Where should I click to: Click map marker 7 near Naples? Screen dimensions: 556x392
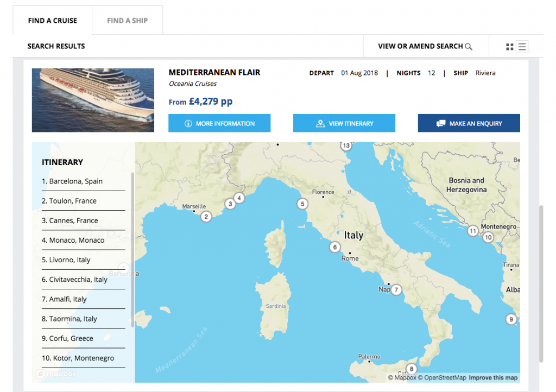pos(396,289)
